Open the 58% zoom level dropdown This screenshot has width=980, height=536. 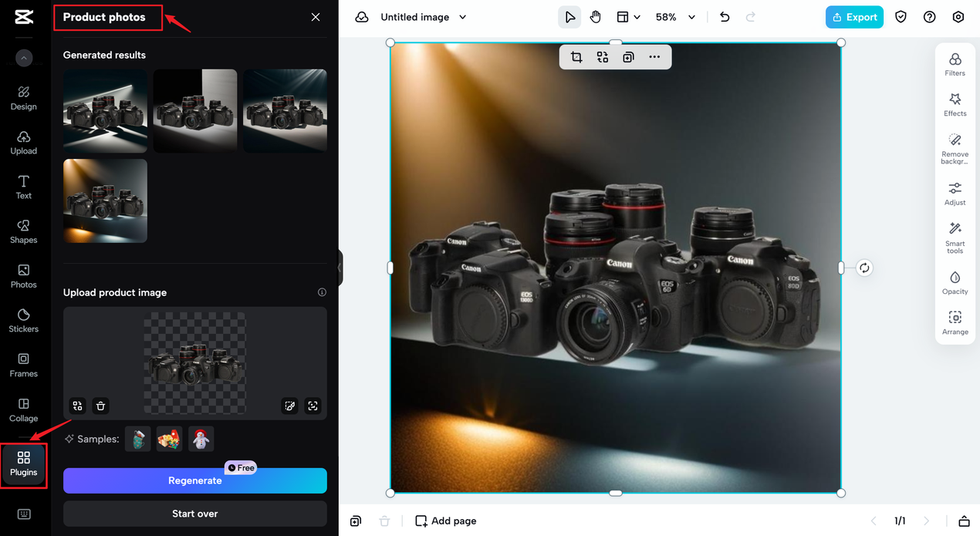click(675, 17)
